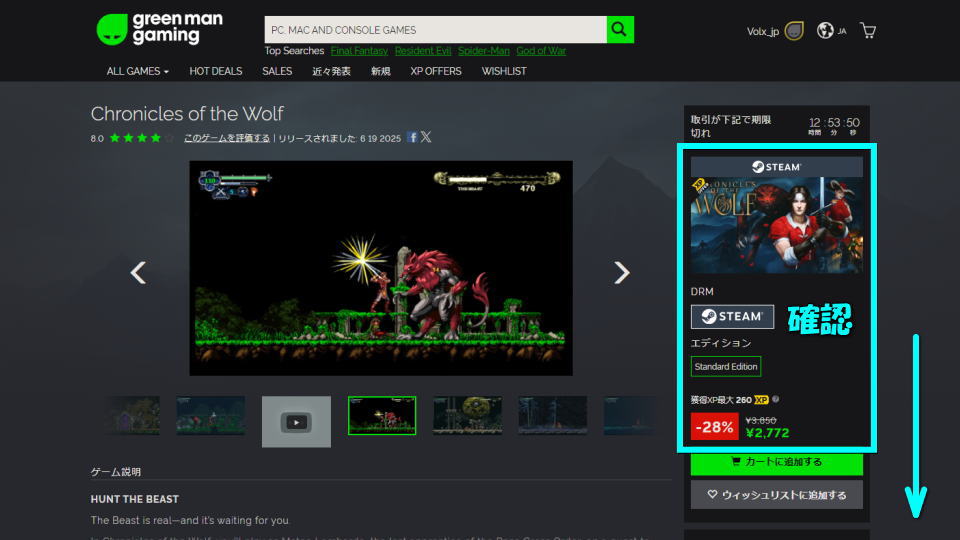Click the God of War top search link

pos(541,51)
